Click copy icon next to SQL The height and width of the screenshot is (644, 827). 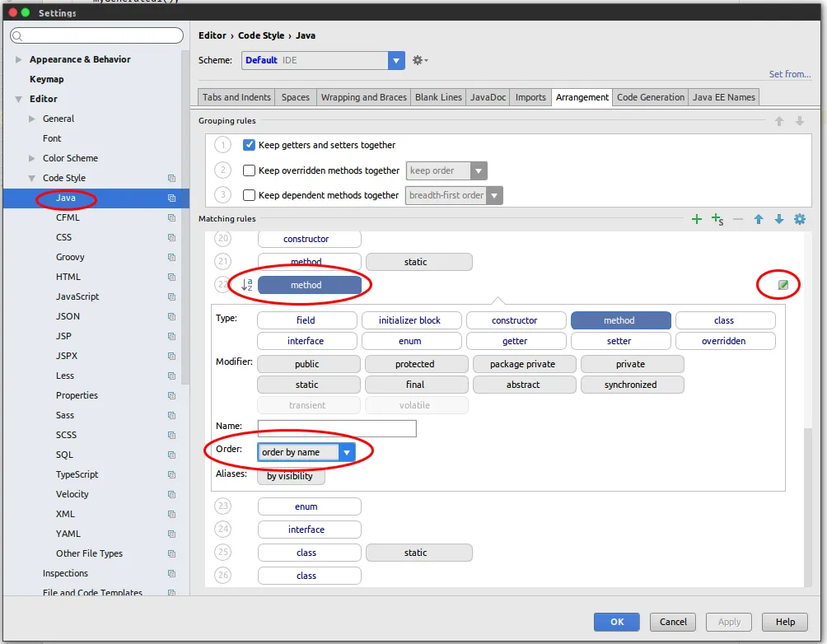pyautogui.click(x=171, y=455)
